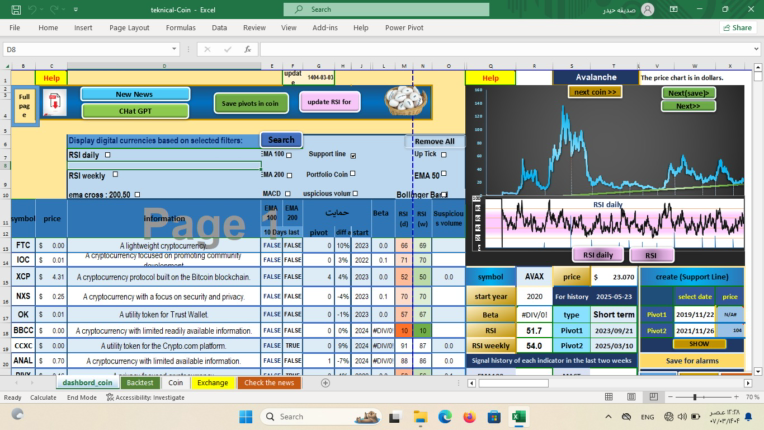Viewport: 764px width, 430px height.
Task: Select the Pivot1 date 2019/11/22 cell
Action: click(695, 315)
